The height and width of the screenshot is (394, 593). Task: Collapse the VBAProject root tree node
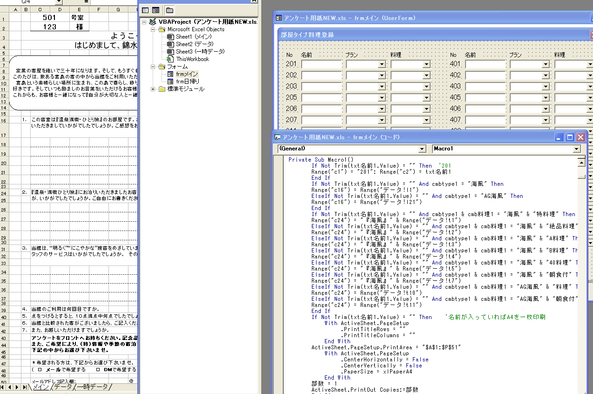tap(144, 22)
